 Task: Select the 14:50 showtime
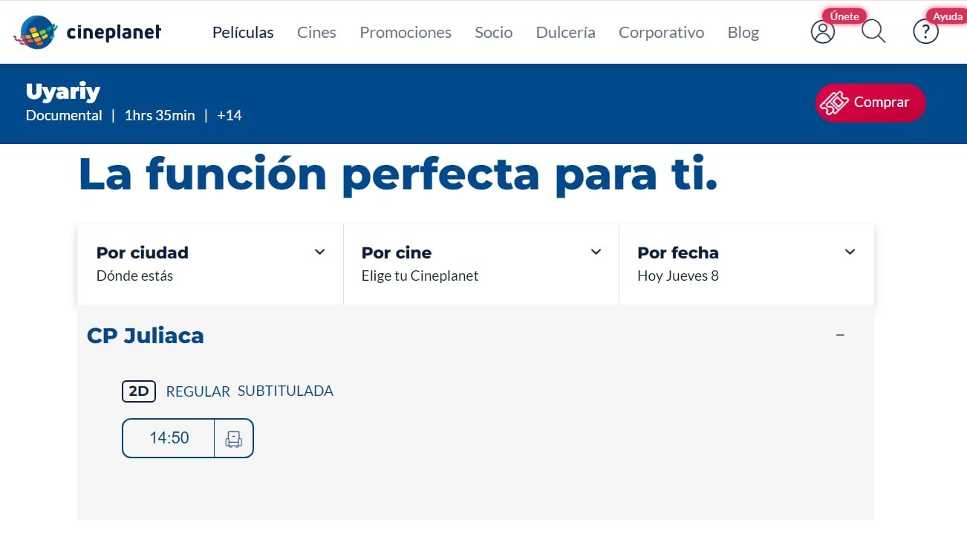(169, 438)
